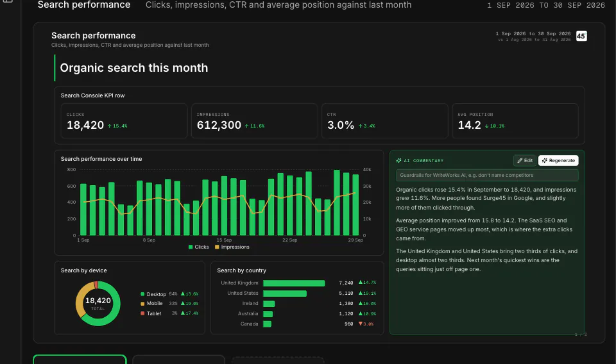Image resolution: width=616 pixels, height=364 pixels.
Task: Click the Ireland value 1,380
Action: (346, 304)
